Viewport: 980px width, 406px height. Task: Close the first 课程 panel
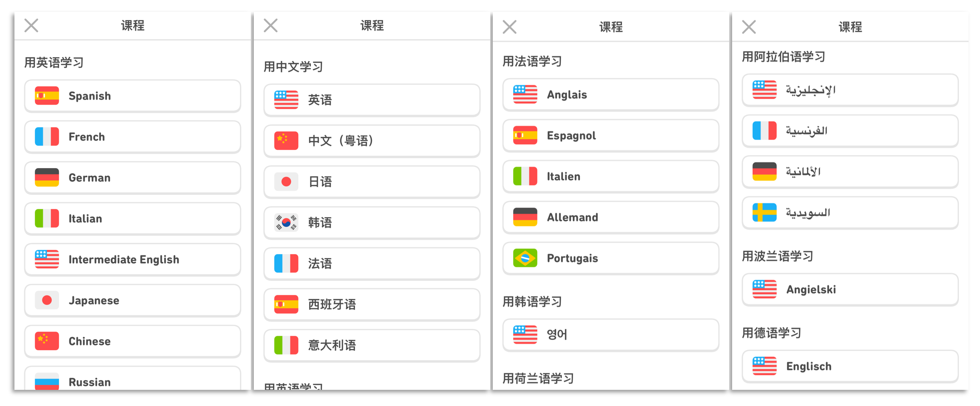(31, 26)
